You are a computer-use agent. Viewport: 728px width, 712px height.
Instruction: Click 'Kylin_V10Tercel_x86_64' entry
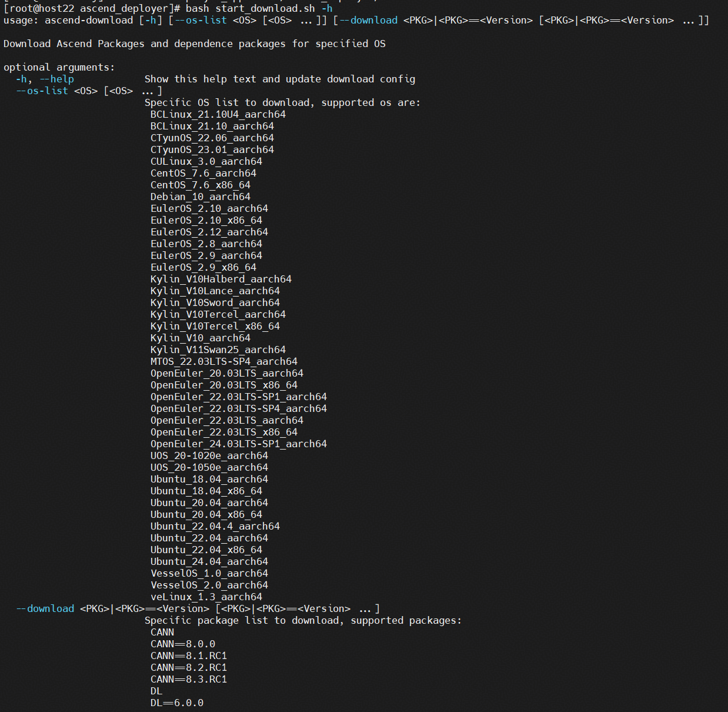[x=215, y=326]
